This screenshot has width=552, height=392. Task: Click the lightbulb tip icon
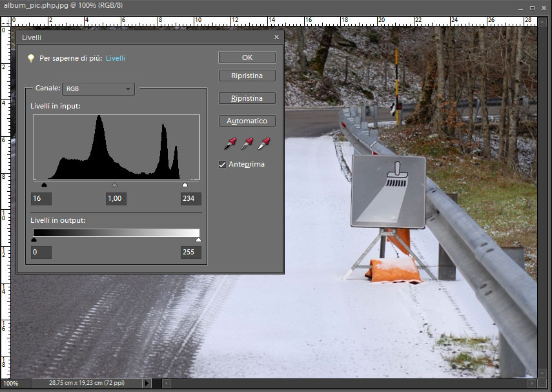point(30,58)
